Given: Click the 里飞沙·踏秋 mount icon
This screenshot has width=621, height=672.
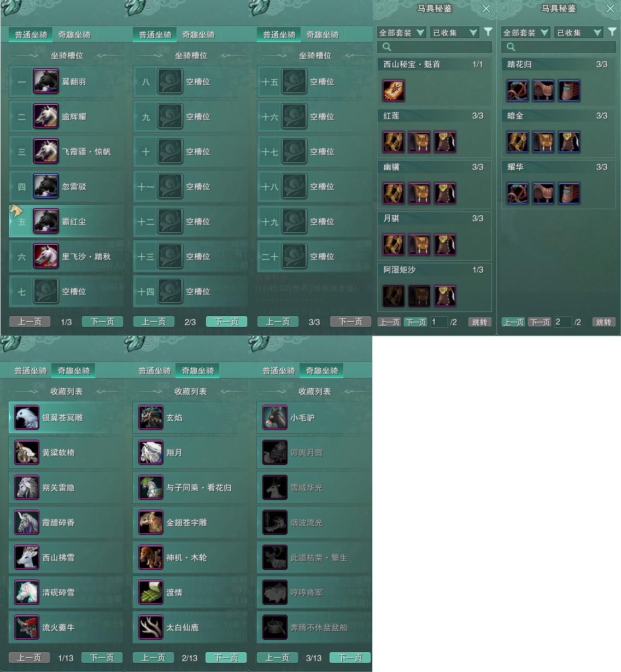Looking at the screenshot, I should [x=46, y=256].
